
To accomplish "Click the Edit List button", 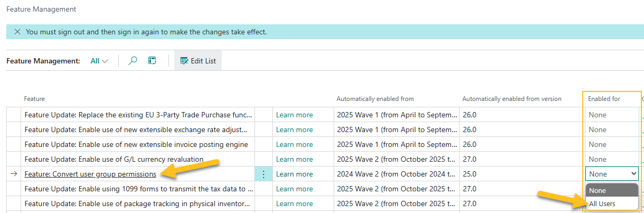I will [198, 61].
